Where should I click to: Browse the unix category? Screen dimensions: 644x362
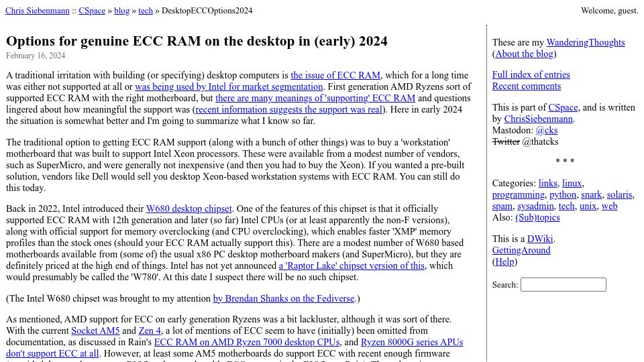pos(588,206)
